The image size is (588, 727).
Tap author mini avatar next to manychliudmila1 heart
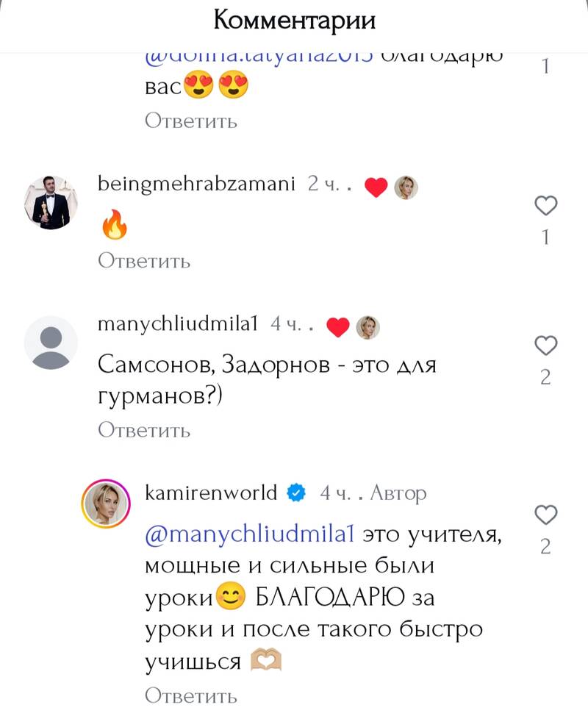[x=367, y=327]
